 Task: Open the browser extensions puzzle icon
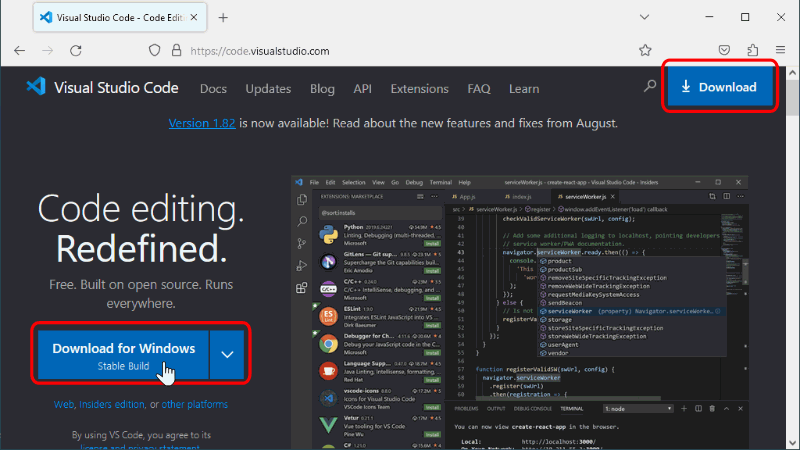(x=753, y=50)
